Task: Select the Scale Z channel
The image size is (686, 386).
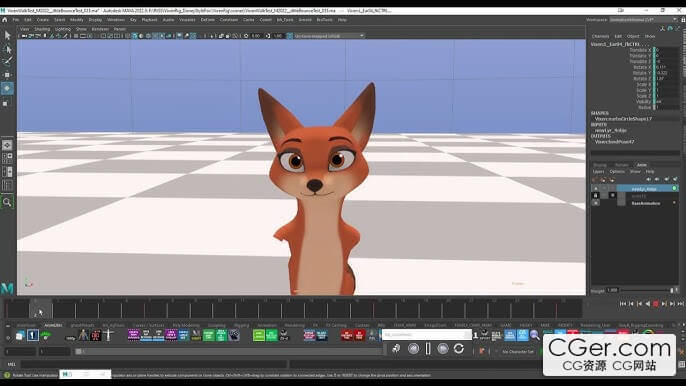Action: 644,96
